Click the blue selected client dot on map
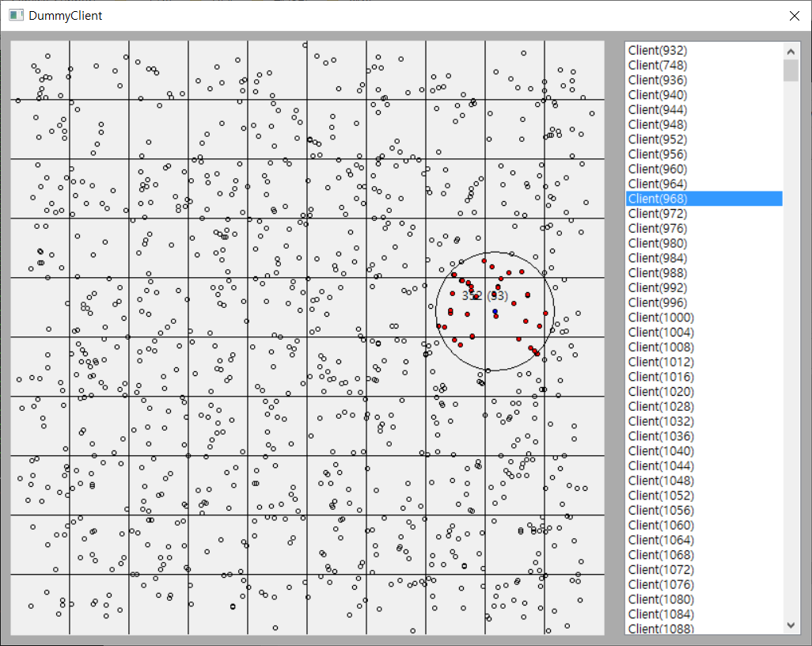Screen dimensions: 812x646 495,311
